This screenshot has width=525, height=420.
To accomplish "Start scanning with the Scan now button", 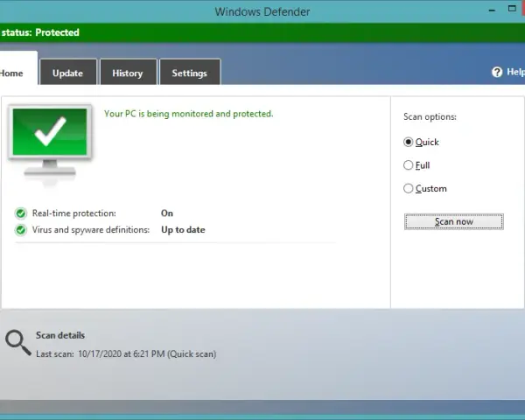I will pyautogui.click(x=453, y=221).
